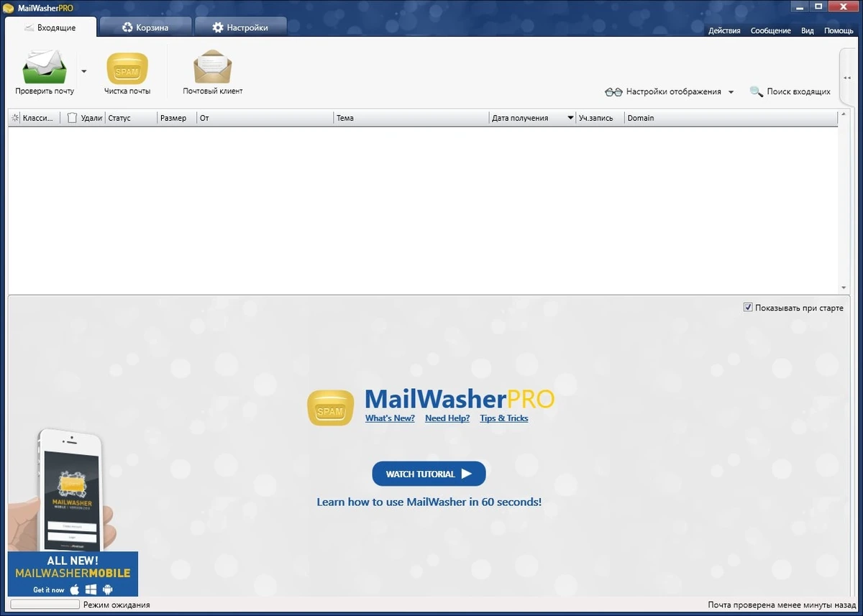Image resolution: width=863 pixels, height=616 pixels.
Task: Open the What's New? link
Action: [x=390, y=418]
